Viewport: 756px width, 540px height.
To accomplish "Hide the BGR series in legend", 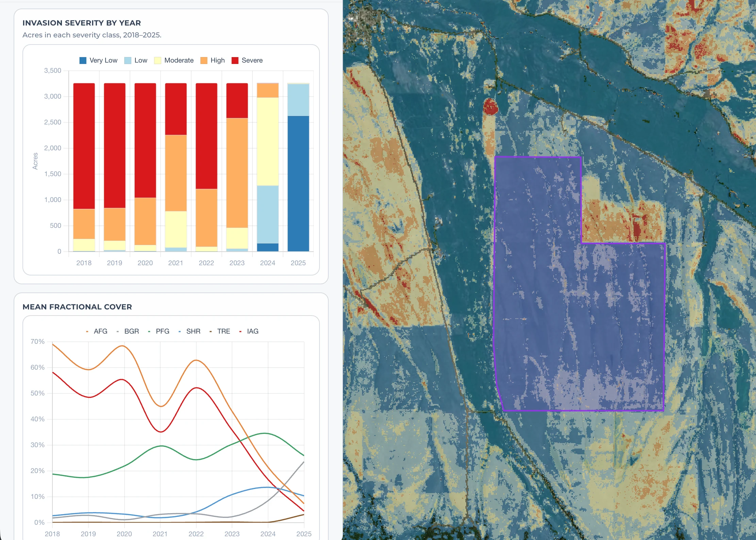I will tap(128, 331).
